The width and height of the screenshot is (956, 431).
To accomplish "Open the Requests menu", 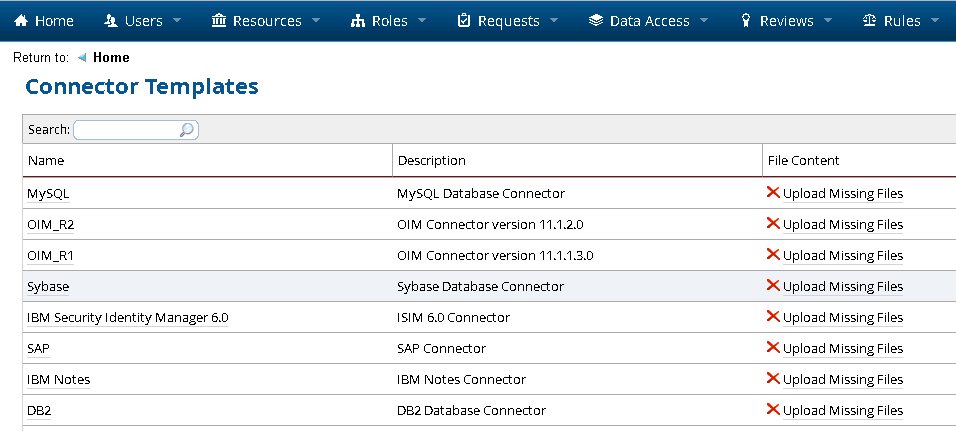I will (508, 21).
